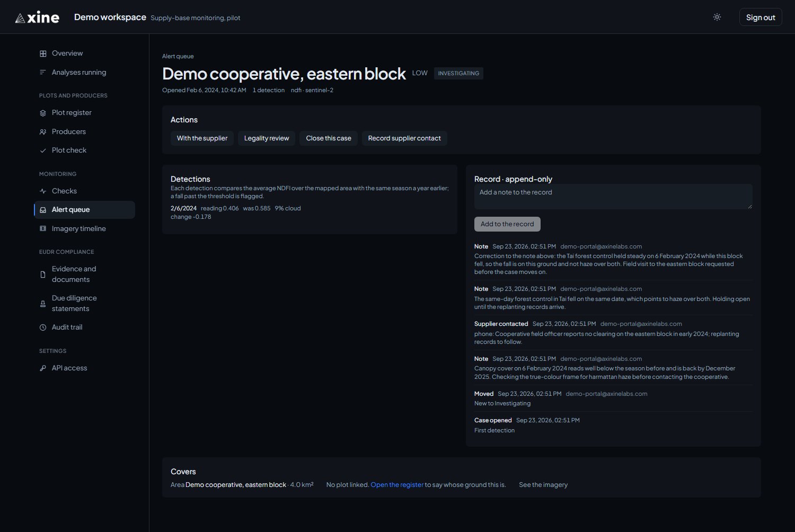Click the Analyses running icon

43,73
